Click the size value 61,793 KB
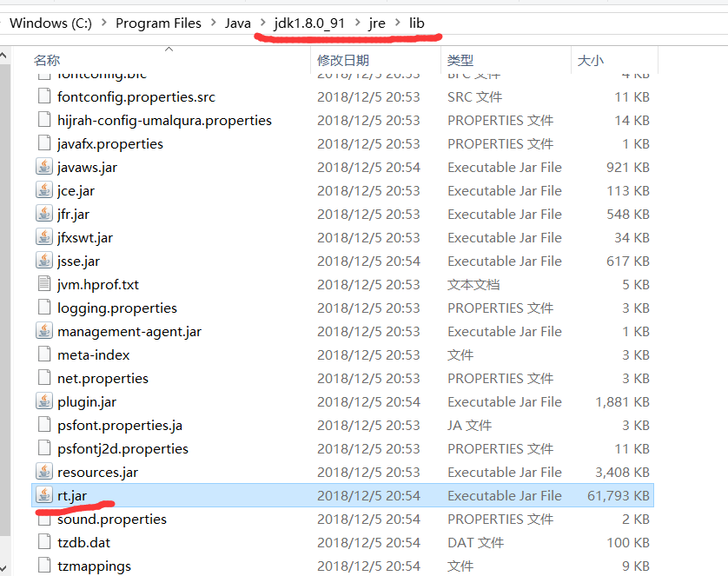The image size is (728, 576). point(619,496)
